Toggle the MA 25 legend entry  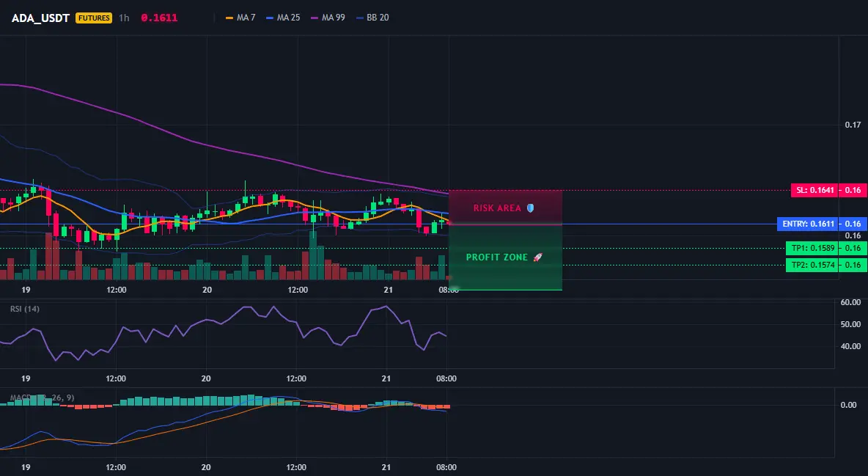point(283,18)
